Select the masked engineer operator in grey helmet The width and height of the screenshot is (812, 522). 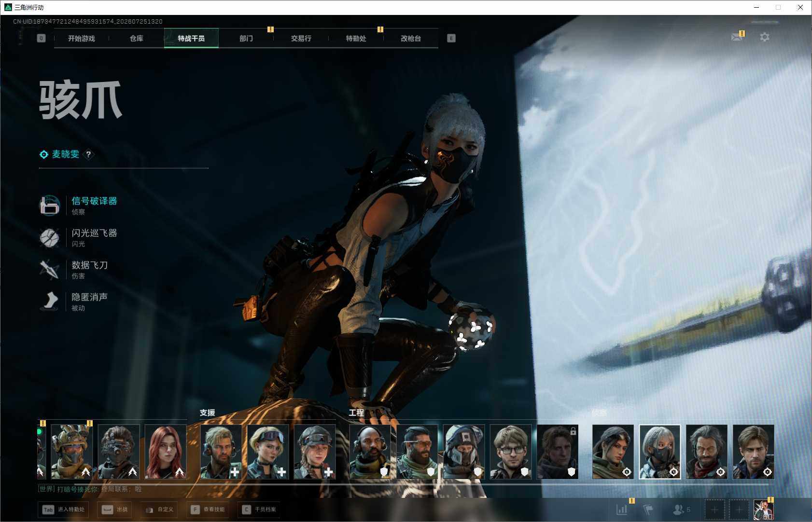point(464,452)
